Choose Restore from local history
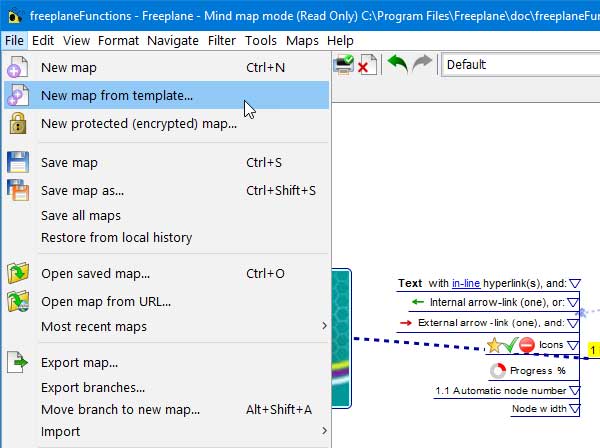The image size is (600, 448). click(166, 237)
